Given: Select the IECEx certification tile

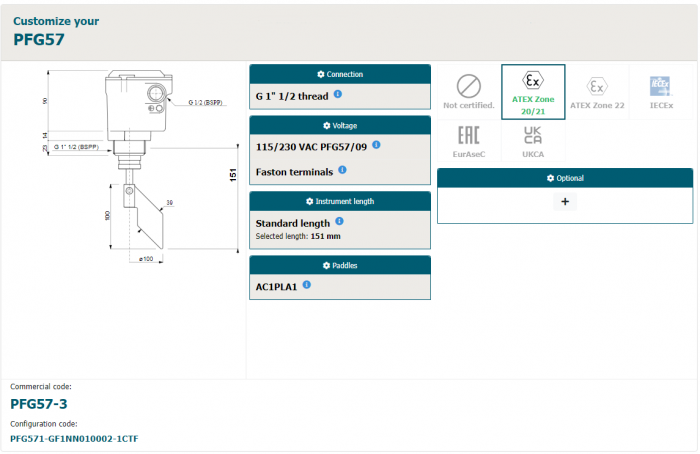Looking at the screenshot, I should 660,92.
